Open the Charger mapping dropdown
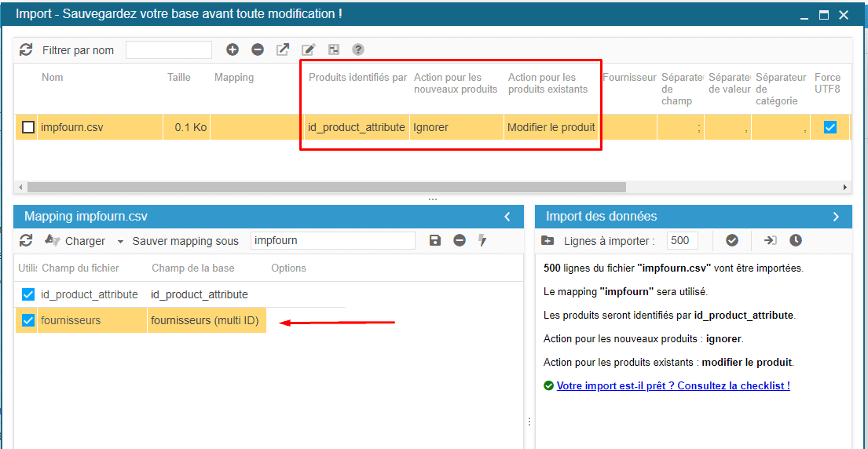Screen dimensions: 868x449 tap(120, 241)
